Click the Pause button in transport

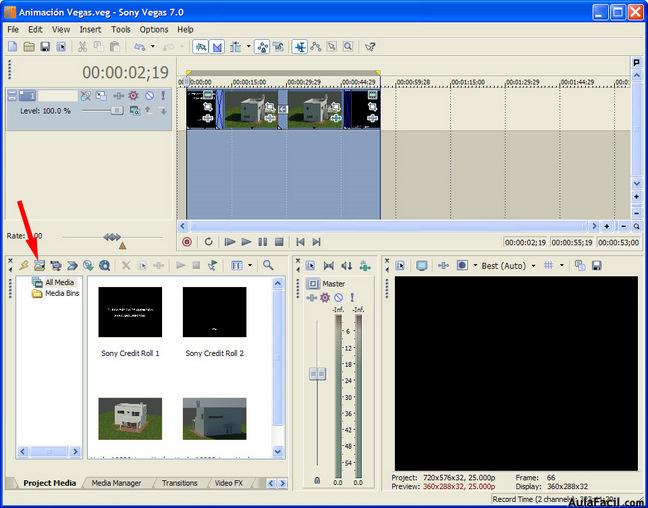[x=262, y=242]
